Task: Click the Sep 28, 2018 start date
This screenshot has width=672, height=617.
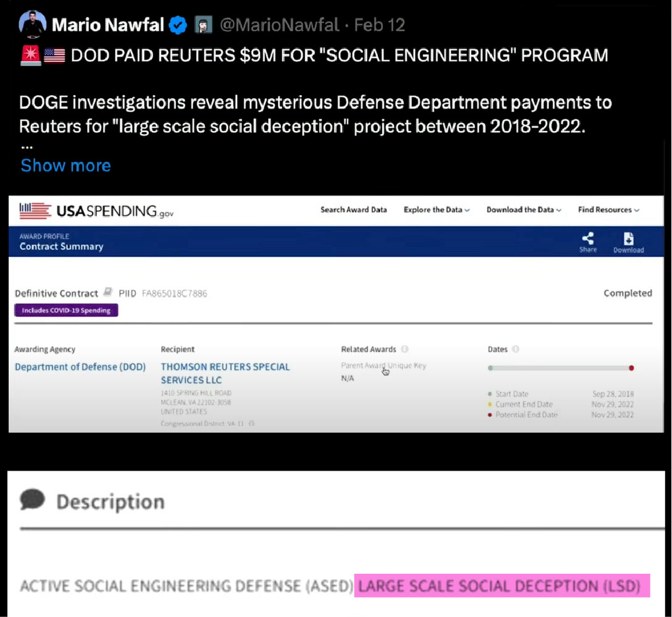Action: click(613, 394)
